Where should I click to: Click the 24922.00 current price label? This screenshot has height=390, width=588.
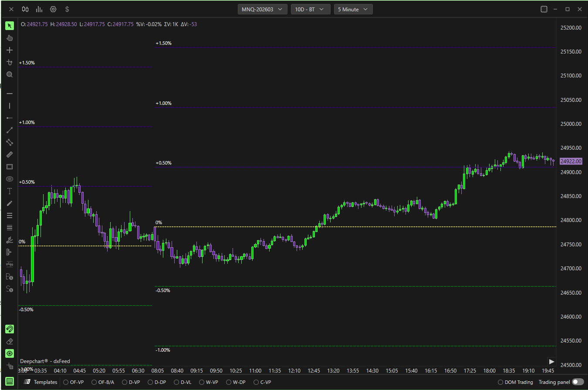click(x=571, y=161)
